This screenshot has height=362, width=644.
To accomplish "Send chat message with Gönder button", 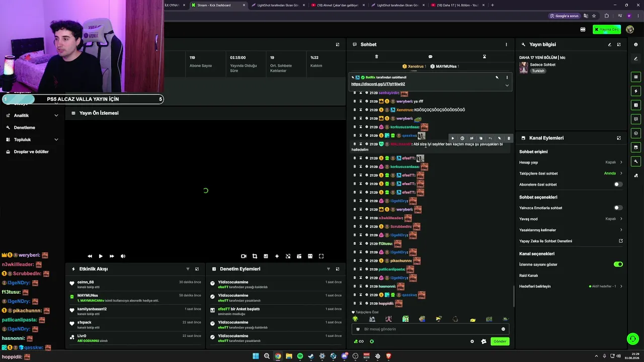I will pyautogui.click(x=500, y=341).
